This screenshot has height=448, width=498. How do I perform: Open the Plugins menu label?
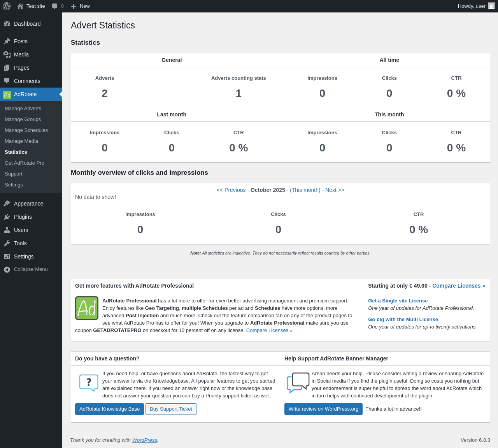click(x=23, y=217)
